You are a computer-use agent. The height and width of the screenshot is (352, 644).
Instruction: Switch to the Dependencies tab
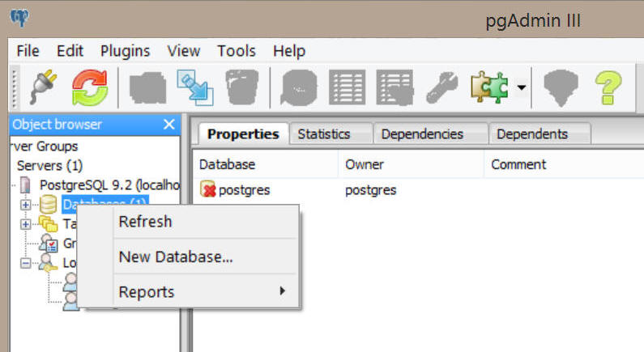tap(422, 134)
